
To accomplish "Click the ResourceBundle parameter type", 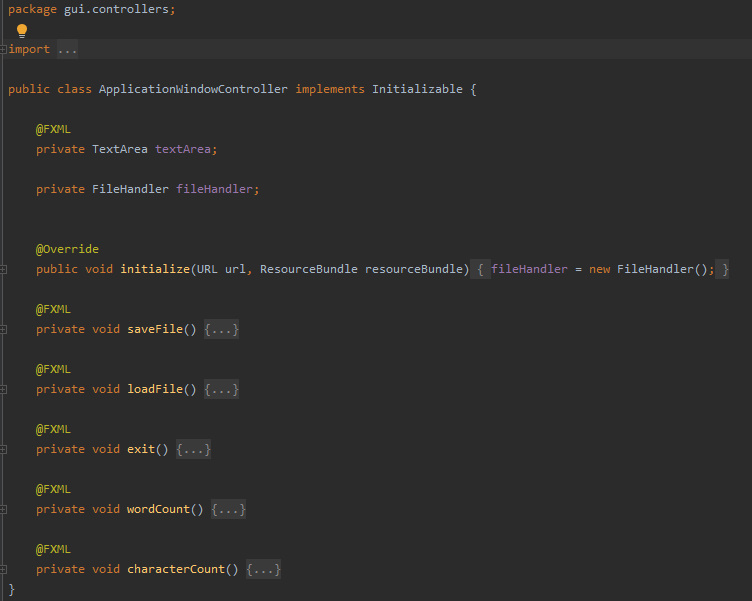I will point(308,269).
